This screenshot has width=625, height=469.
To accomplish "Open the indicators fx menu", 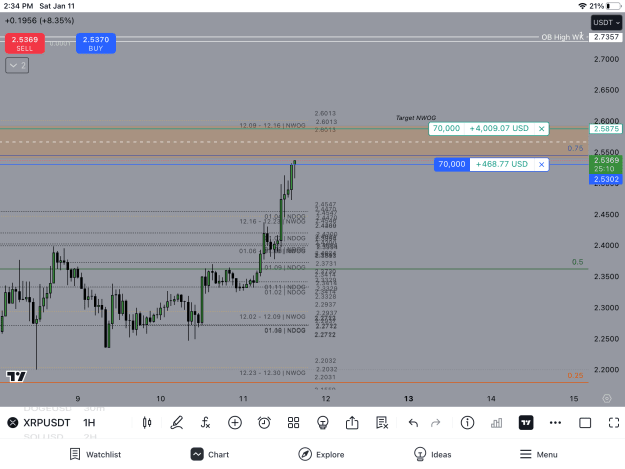I will [x=205, y=423].
